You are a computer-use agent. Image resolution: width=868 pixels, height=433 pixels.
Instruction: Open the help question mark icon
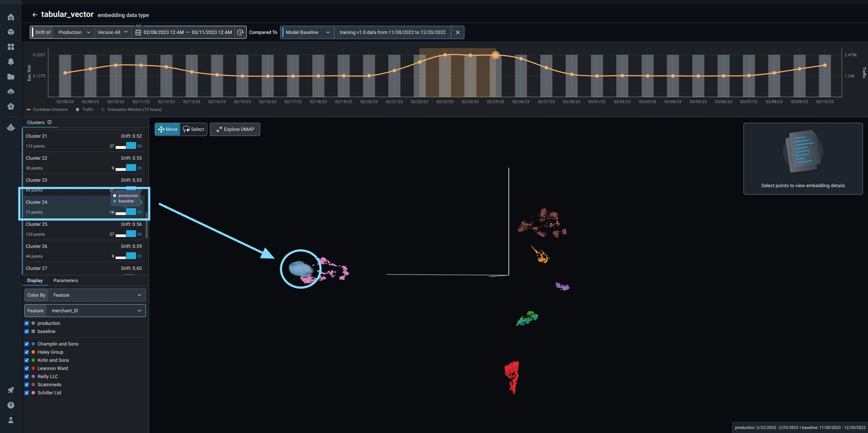(x=11, y=405)
